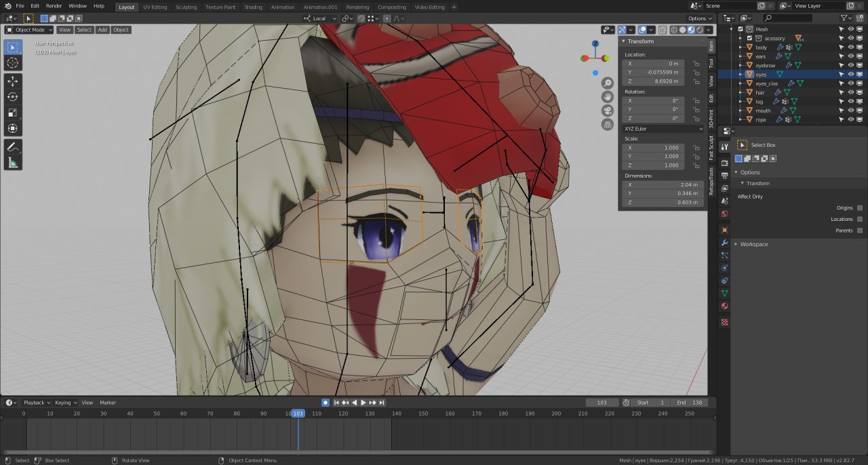Open the viewport Add menu
Image resolution: width=868 pixels, height=465 pixels.
click(x=102, y=30)
